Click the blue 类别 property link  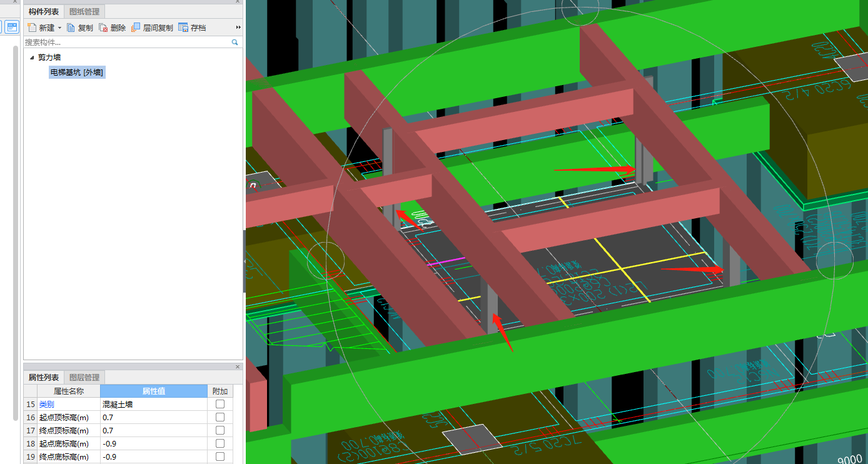47,405
